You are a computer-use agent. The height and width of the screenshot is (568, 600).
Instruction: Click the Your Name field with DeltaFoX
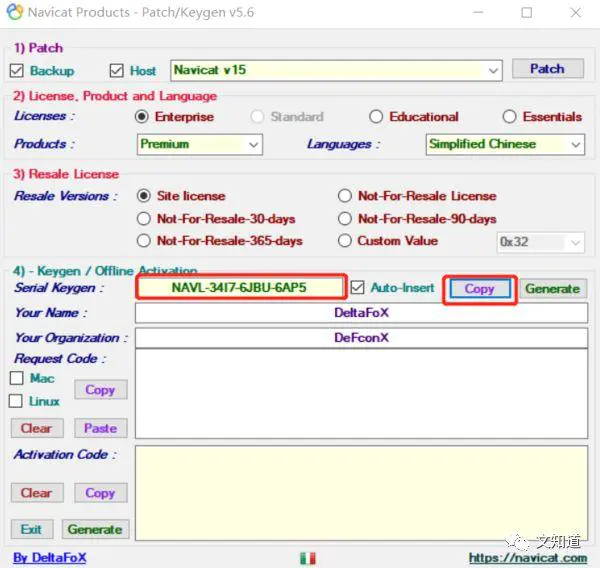362,313
